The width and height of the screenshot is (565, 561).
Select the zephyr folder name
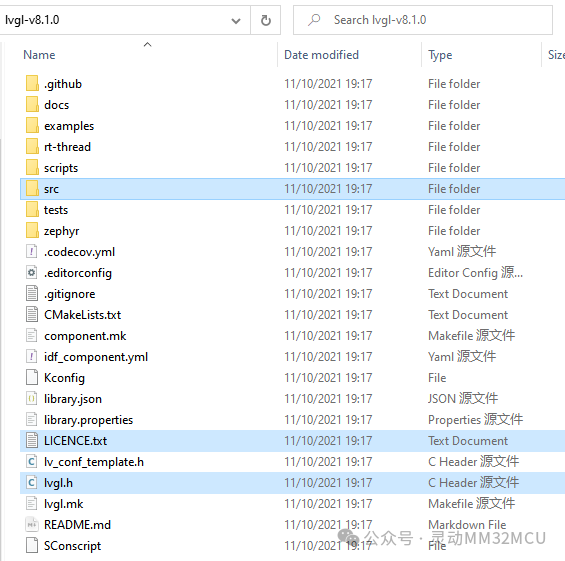[62, 231]
